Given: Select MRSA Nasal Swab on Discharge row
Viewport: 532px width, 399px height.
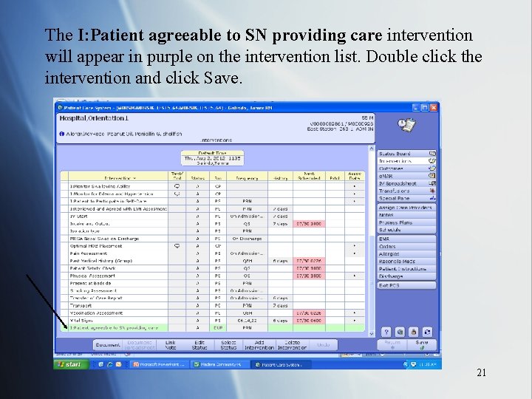Looking at the screenshot, I should click(212, 239).
